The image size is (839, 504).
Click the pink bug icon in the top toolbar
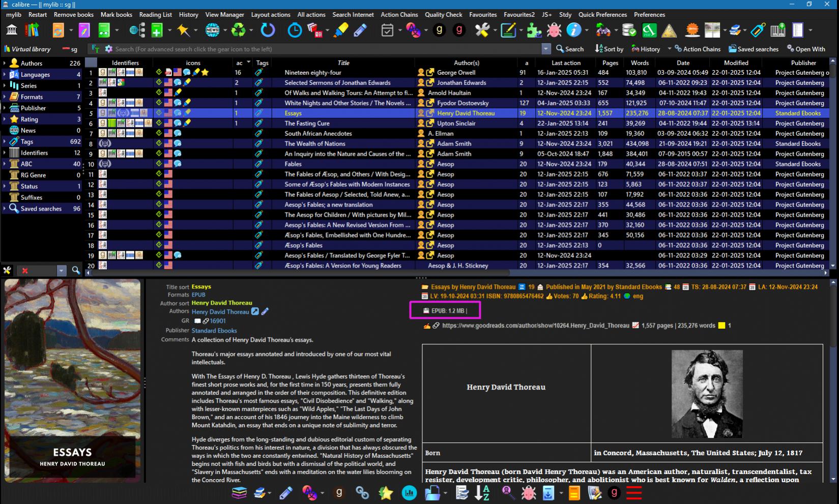coord(554,31)
